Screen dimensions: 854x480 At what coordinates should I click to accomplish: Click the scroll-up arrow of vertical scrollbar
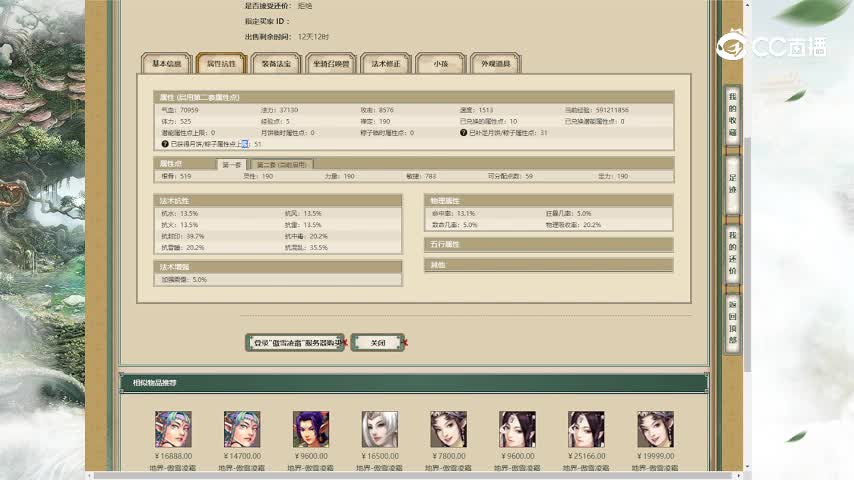pyautogui.click(x=748, y=4)
